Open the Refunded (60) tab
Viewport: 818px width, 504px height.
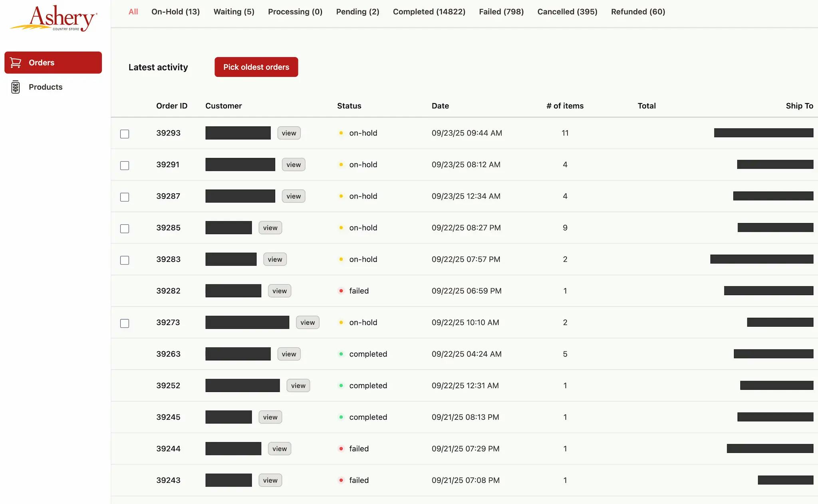click(638, 12)
